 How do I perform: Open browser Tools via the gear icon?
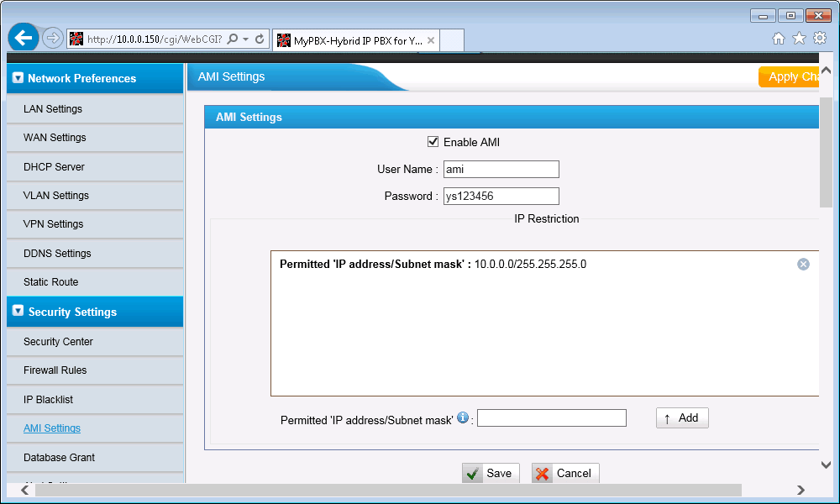[818, 38]
